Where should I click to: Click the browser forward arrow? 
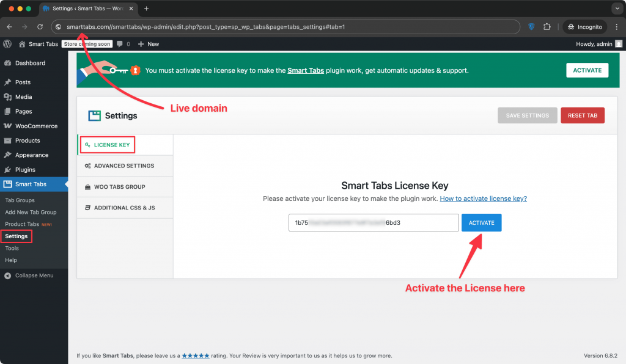[24, 27]
